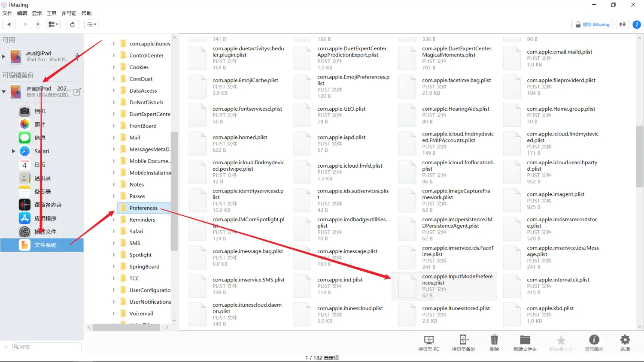The height and width of the screenshot is (362, 644).
Task: Open the sort options dropdown
Action: pos(91,24)
